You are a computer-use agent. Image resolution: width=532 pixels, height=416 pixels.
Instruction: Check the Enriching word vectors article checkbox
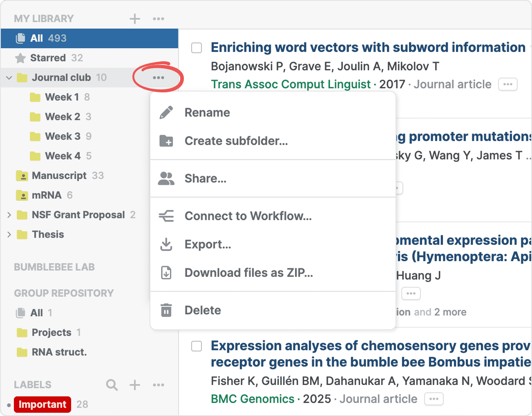click(x=197, y=48)
